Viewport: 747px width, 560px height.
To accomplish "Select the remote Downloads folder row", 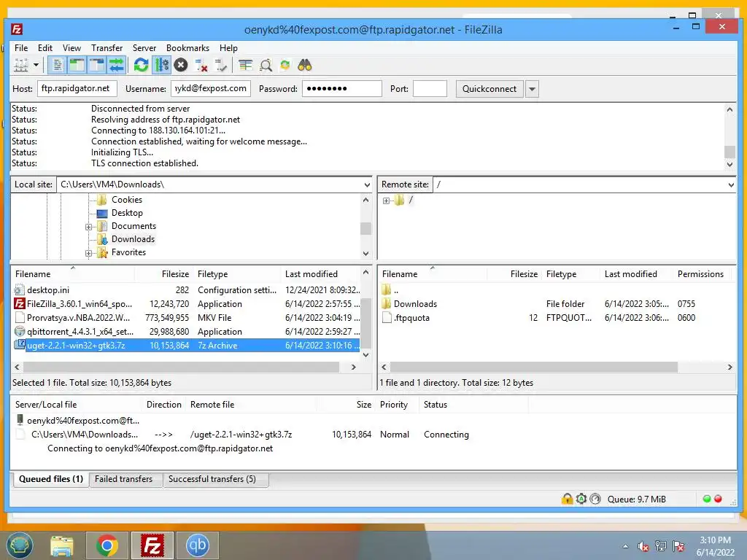I will (557, 304).
